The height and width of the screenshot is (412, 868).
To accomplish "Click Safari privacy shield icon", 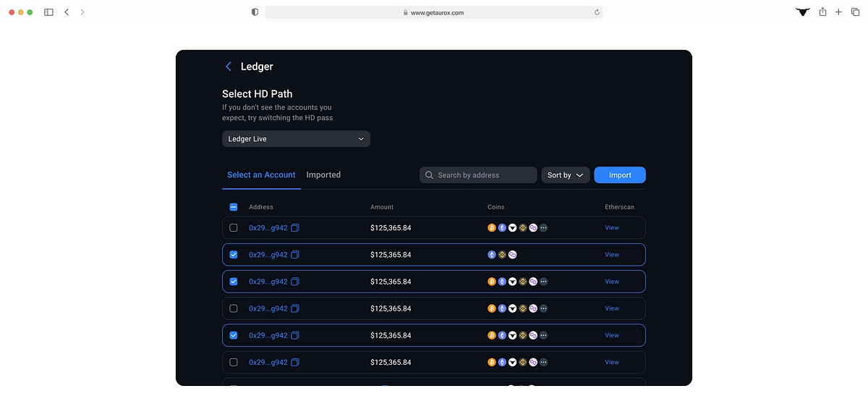I will pyautogui.click(x=255, y=12).
